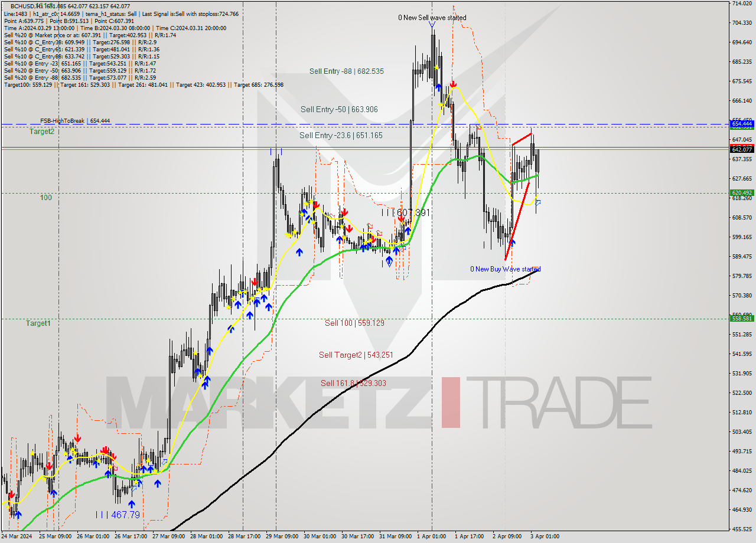Image resolution: width=756 pixels, height=543 pixels.
Task: Click the '29 Mar 09:00' time axis label
Action: click(282, 537)
